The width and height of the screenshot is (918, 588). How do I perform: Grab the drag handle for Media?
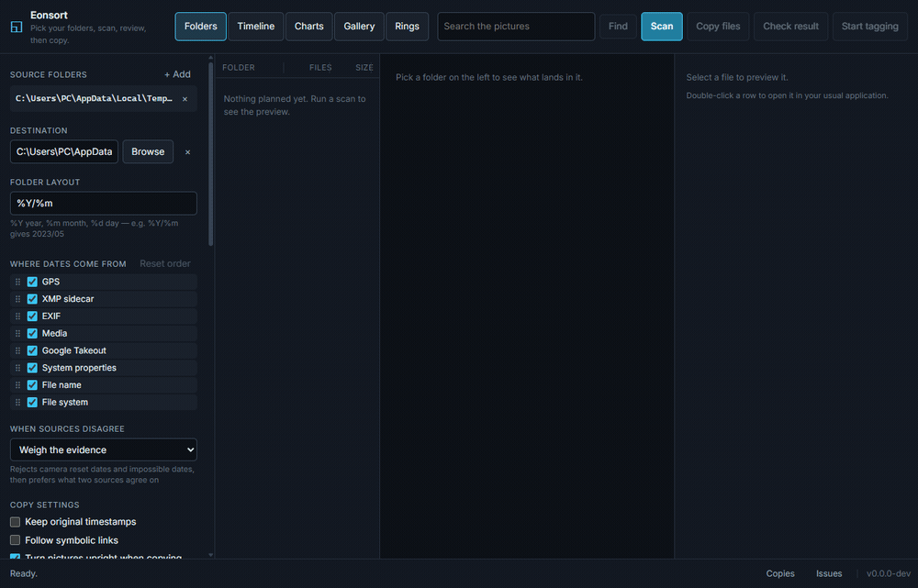[x=17, y=334]
